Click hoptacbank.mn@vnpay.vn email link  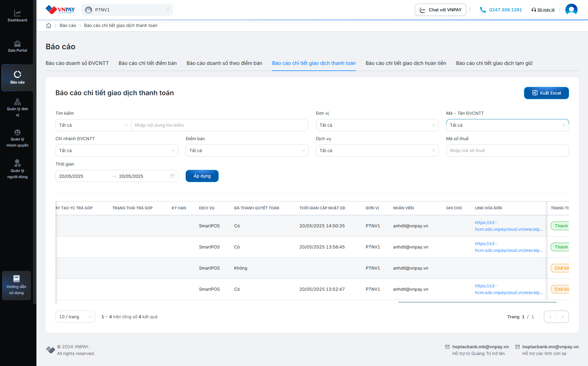click(x=550, y=347)
